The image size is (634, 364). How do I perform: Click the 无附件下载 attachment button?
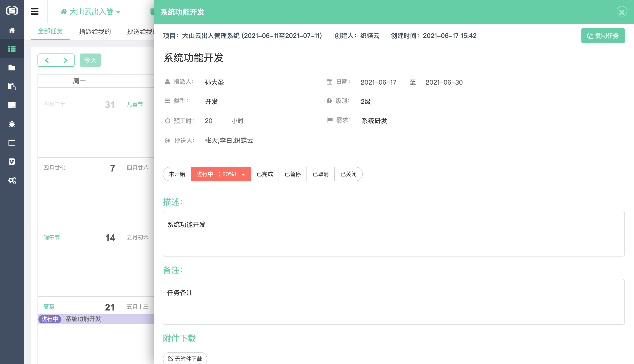[x=185, y=359]
